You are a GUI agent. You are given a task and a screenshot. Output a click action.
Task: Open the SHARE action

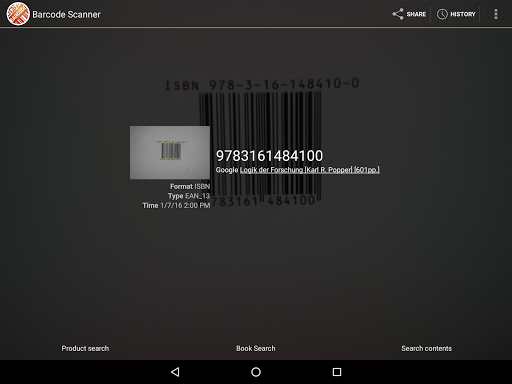(x=409, y=14)
